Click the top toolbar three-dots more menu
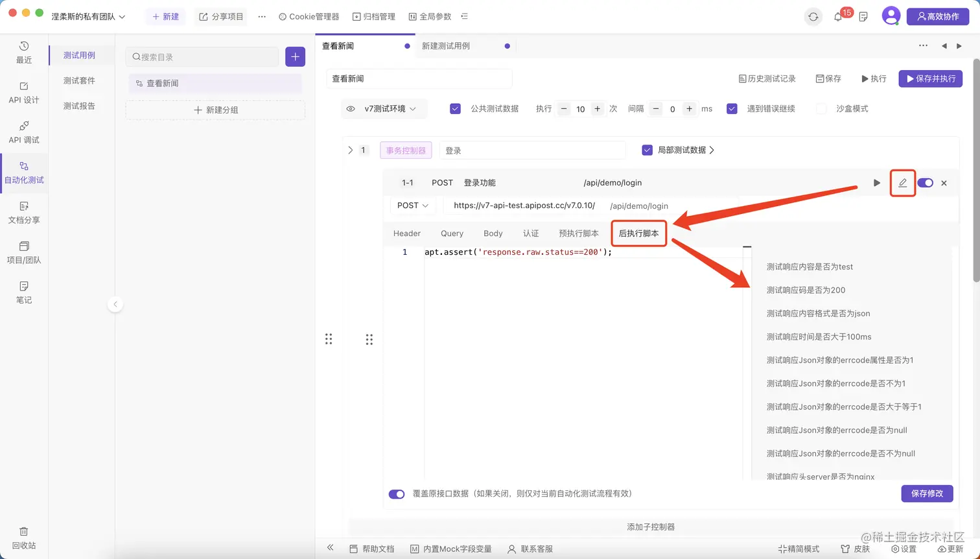980x559 pixels. pyautogui.click(x=262, y=17)
